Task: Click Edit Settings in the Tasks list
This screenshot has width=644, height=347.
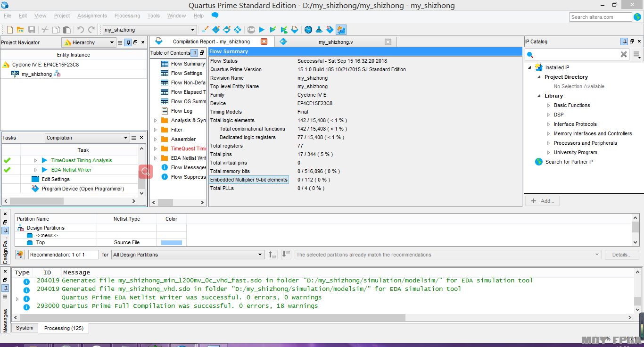Action: 56,179
